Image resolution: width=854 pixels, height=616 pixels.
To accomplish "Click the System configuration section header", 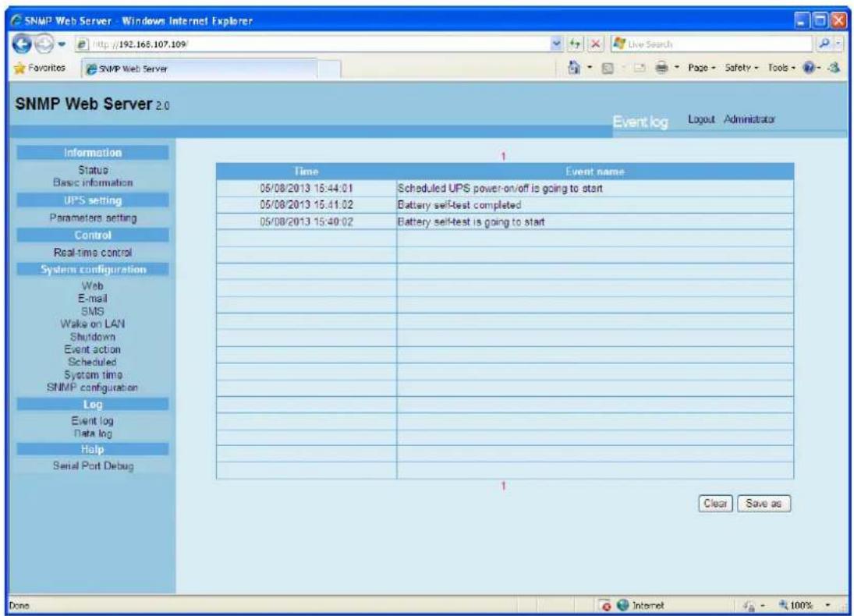I will tap(93, 270).
